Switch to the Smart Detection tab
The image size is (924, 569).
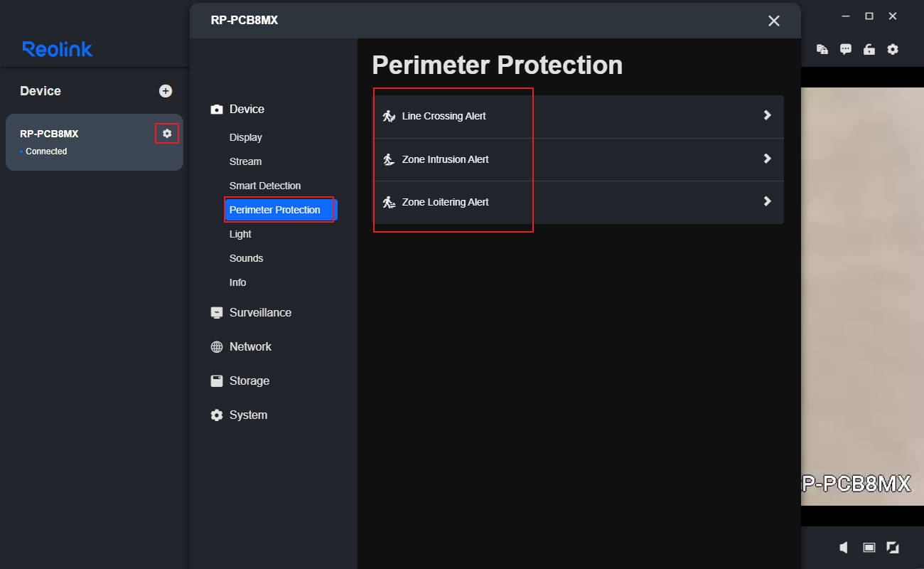265,186
